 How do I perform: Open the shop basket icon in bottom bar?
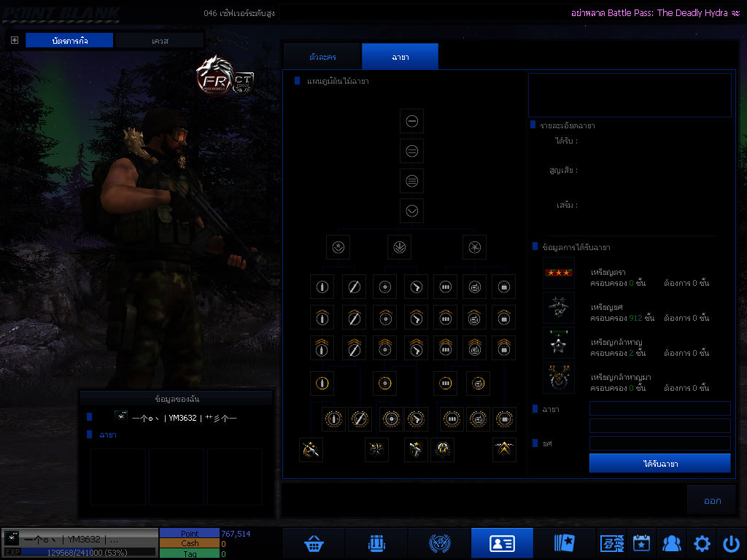pos(314,542)
